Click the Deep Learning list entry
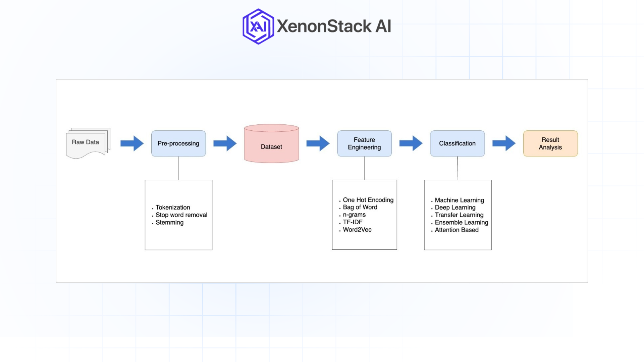644x362 pixels. [455, 207]
